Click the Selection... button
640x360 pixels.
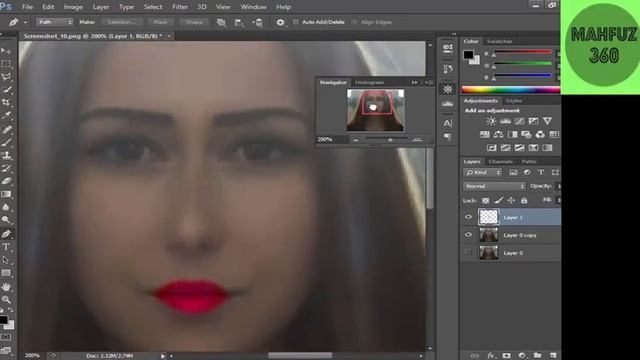[122, 22]
